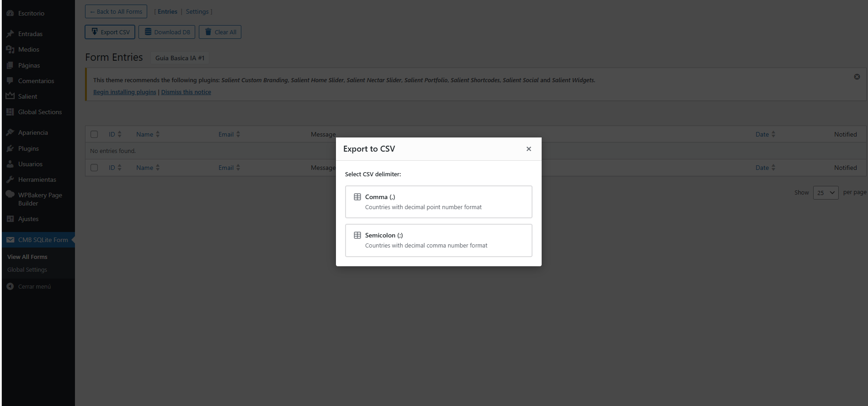Choose the Semicolon delimiter option
868x406 pixels.
(439, 240)
